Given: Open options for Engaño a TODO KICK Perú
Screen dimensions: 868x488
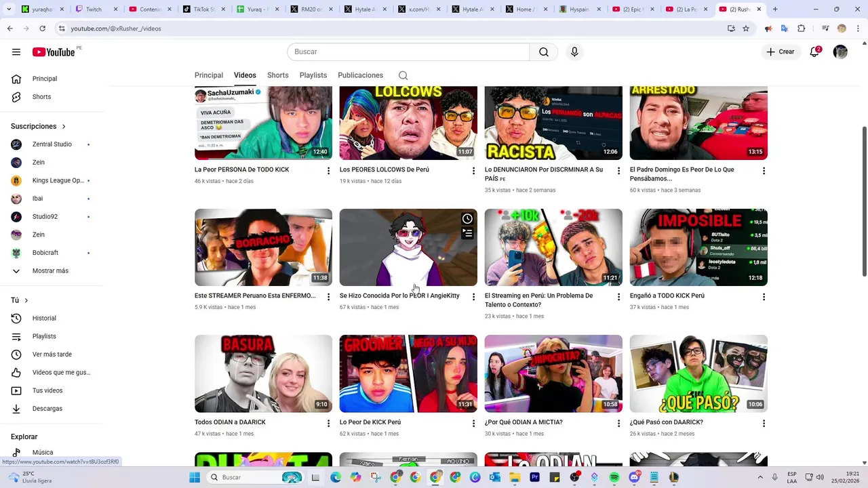Looking at the screenshot, I should 764,297.
